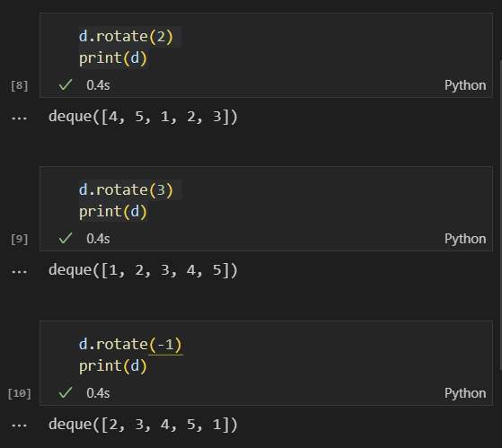Click the d.rotate(-1) code line
This screenshot has height=448, width=502.
pos(130,345)
